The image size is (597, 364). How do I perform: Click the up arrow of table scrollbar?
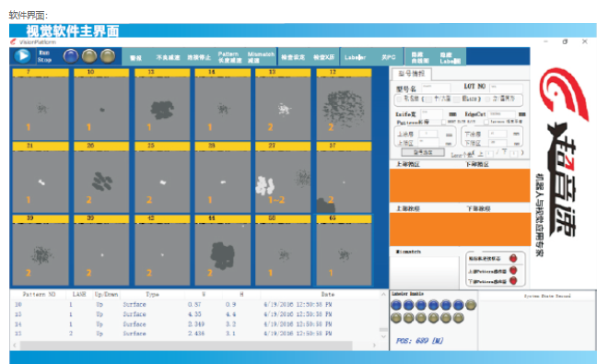[x=384, y=294]
